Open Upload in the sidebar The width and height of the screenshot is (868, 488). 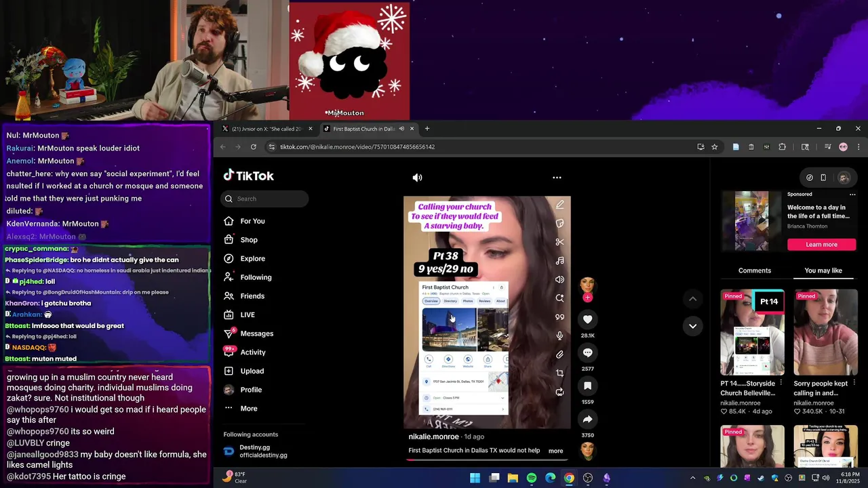pyautogui.click(x=252, y=371)
